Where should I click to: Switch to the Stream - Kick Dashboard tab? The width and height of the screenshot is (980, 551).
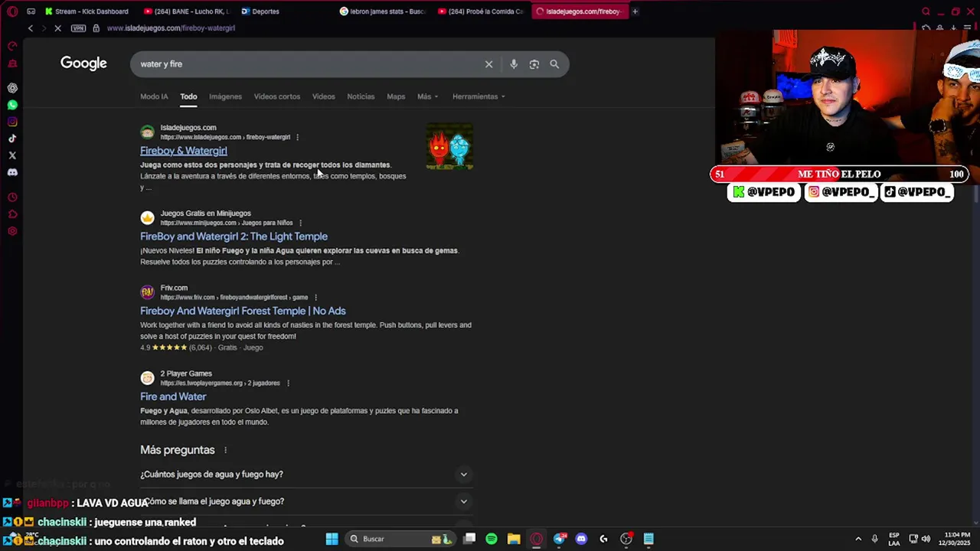[x=87, y=11]
